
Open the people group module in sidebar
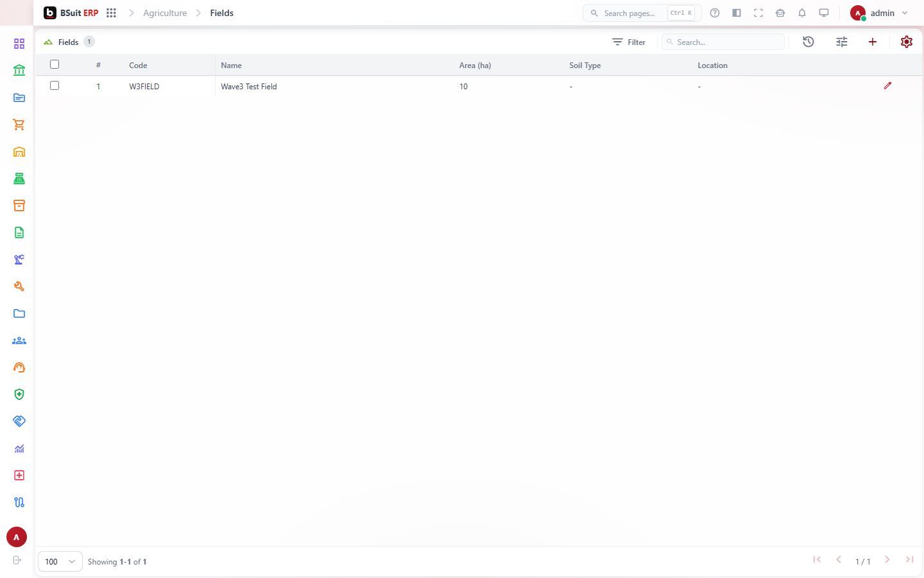[19, 340]
